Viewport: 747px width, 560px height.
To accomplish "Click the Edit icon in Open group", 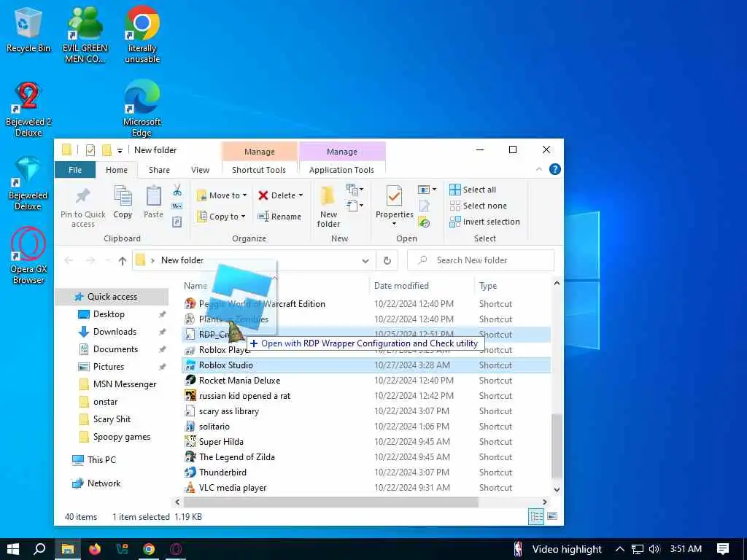I will tap(424, 206).
